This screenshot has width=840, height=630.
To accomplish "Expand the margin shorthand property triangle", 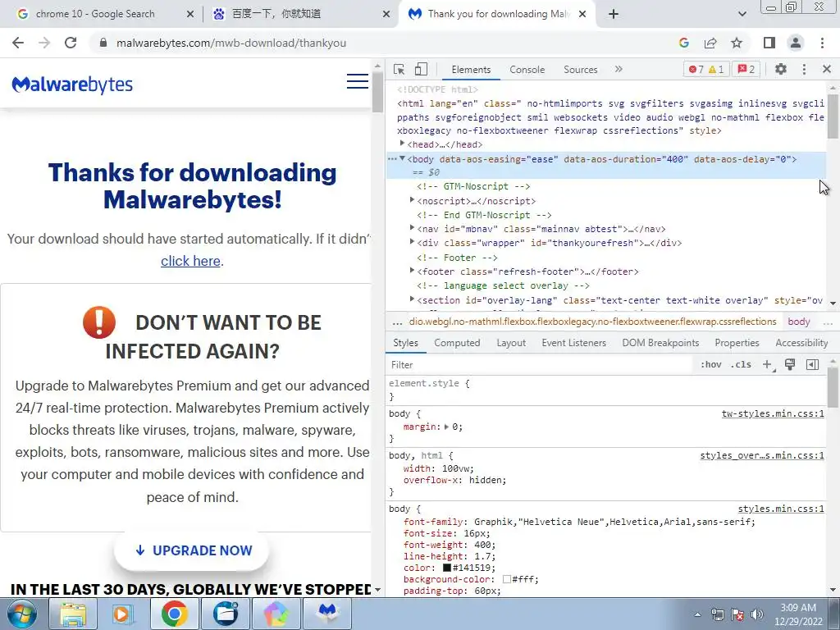I will pyautogui.click(x=447, y=427).
